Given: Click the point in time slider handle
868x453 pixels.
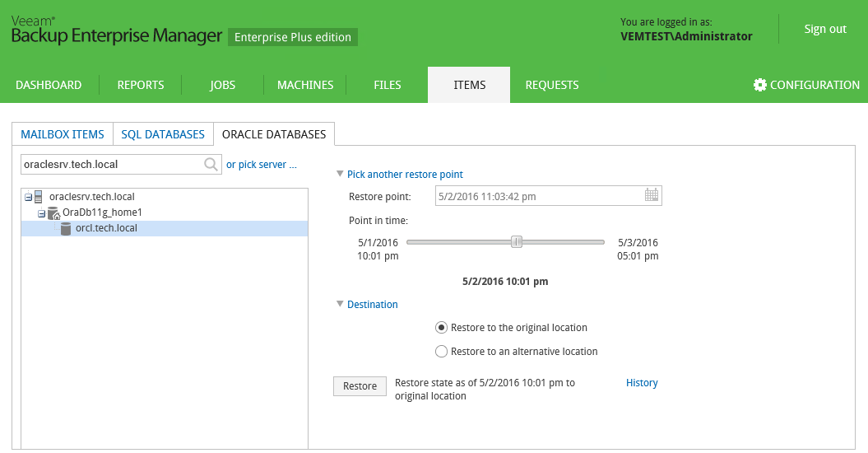Looking at the screenshot, I should pos(517,242).
